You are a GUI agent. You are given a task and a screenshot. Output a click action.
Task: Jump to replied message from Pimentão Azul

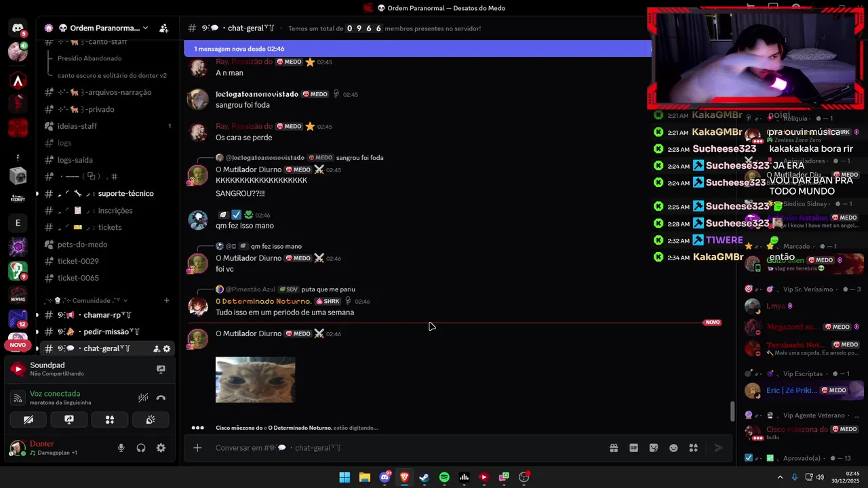point(292,289)
